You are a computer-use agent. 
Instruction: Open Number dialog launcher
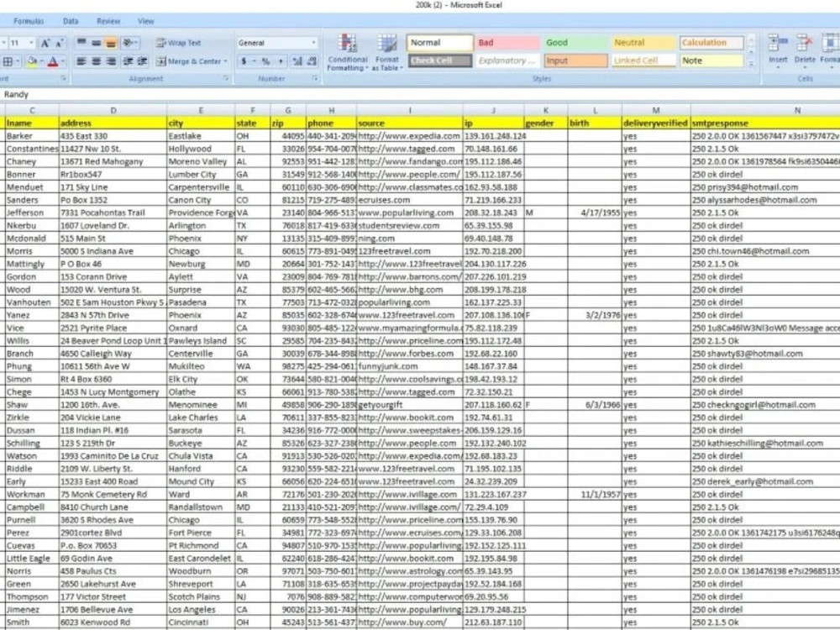point(315,79)
